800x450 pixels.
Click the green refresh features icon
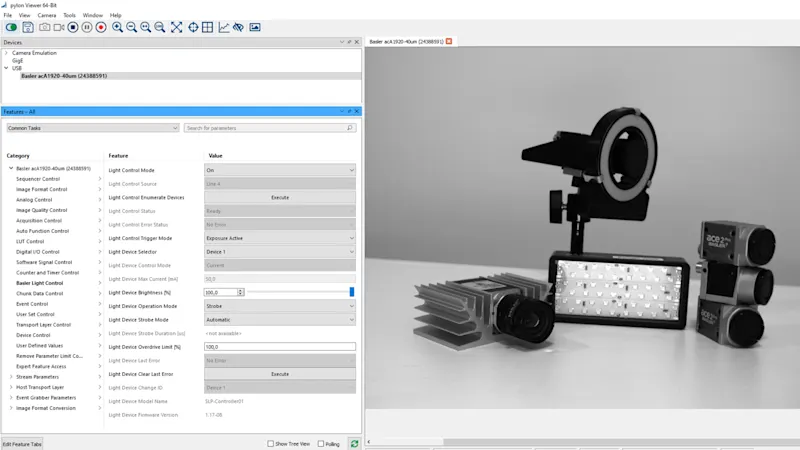click(354, 443)
